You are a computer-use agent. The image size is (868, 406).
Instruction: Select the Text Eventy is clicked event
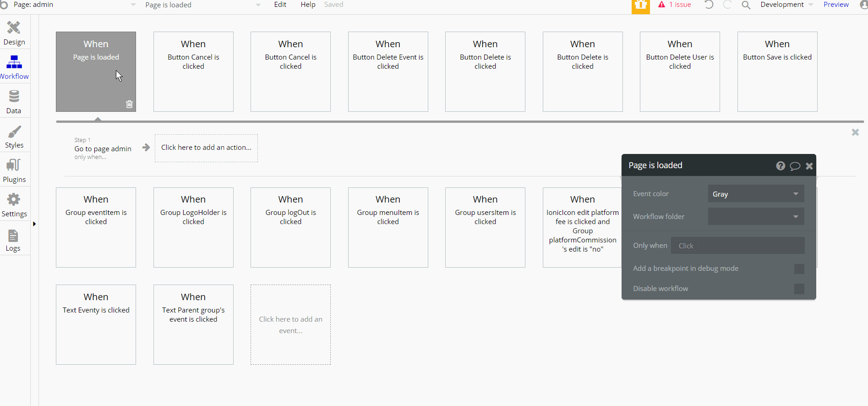tap(96, 324)
